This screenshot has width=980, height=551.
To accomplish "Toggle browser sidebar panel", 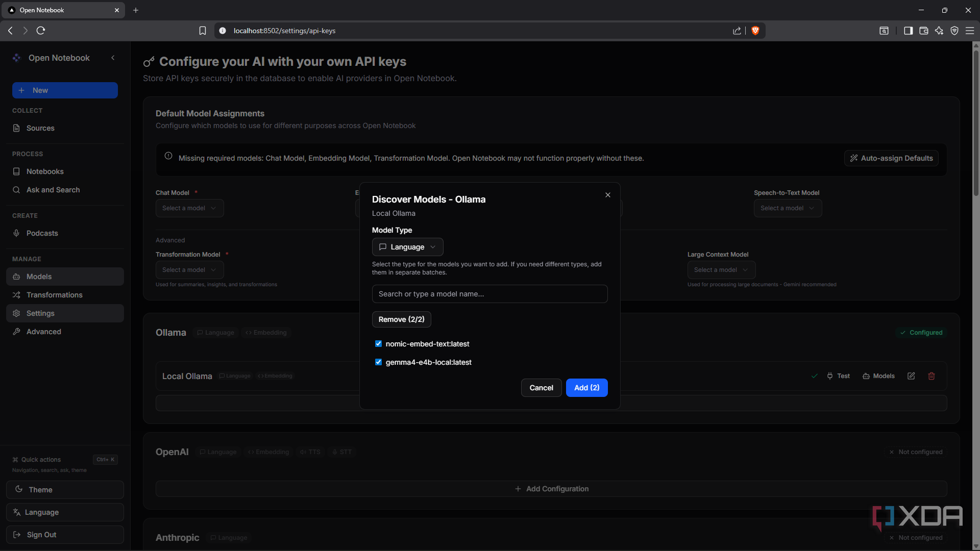I will coord(908,31).
